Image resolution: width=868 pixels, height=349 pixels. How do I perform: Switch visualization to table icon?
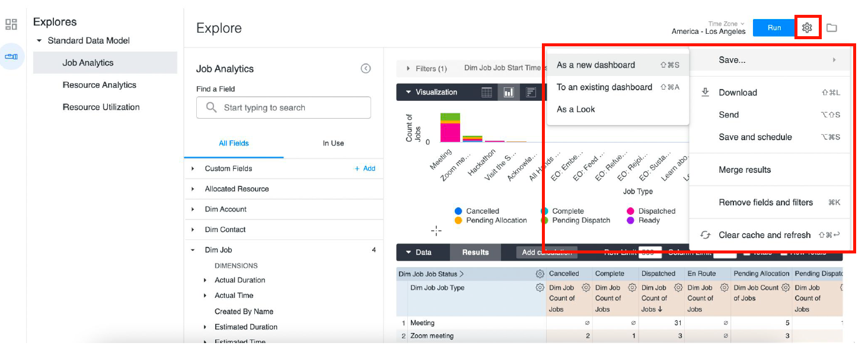[486, 92]
